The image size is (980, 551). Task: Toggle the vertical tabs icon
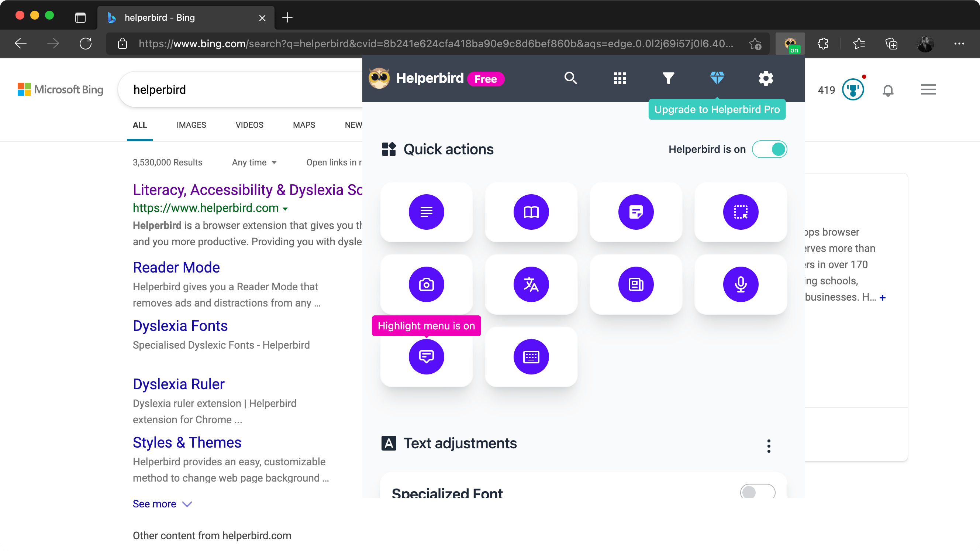80,17
